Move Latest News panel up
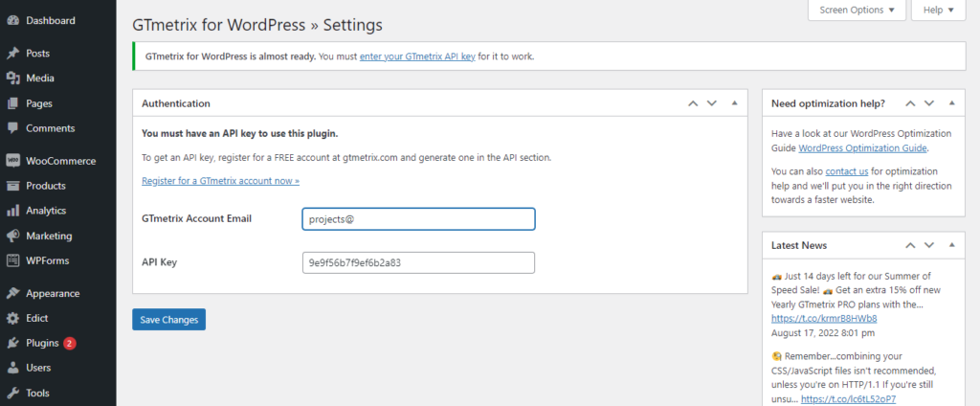Image resolution: width=980 pixels, height=406 pixels. coord(911,245)
